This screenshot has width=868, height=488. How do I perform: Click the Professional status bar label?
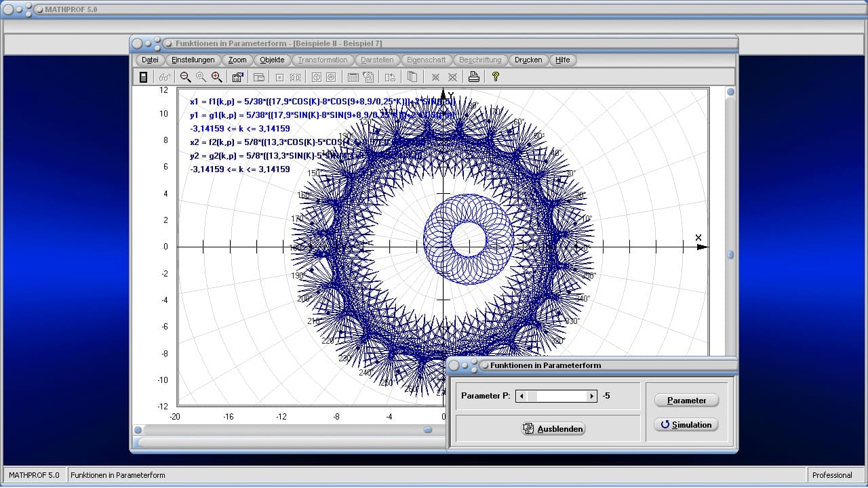[832, 475]
